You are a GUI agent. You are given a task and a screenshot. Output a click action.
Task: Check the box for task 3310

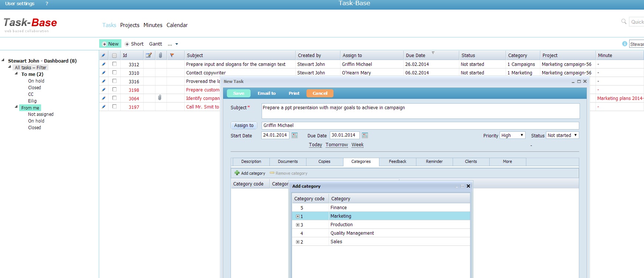[114, 73]
